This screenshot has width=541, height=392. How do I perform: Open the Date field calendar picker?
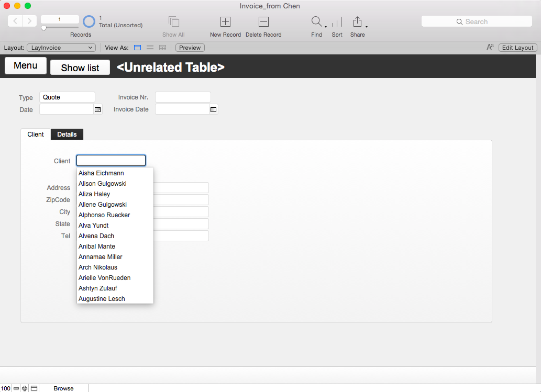[97, 109]
